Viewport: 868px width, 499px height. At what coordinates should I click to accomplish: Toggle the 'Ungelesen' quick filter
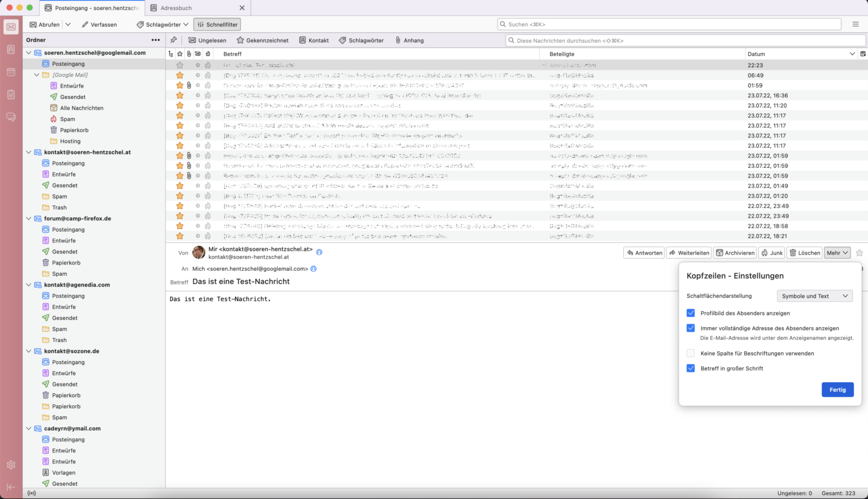click(x=207, y=40)
